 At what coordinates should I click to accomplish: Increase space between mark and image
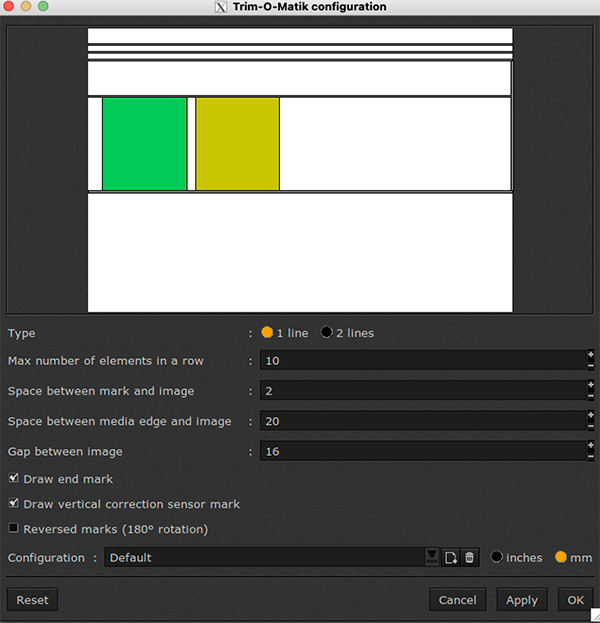pos(590,385)
